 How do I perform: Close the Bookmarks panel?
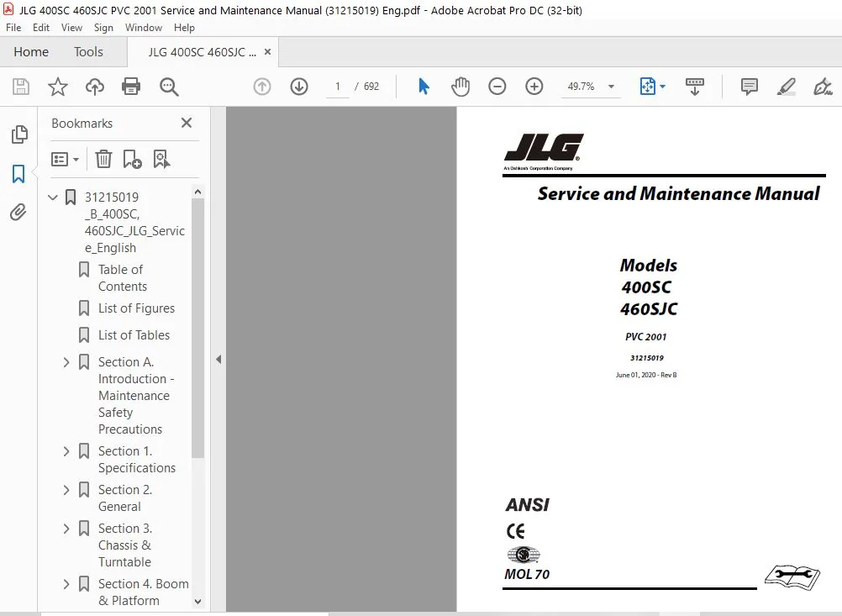[187, 123]
